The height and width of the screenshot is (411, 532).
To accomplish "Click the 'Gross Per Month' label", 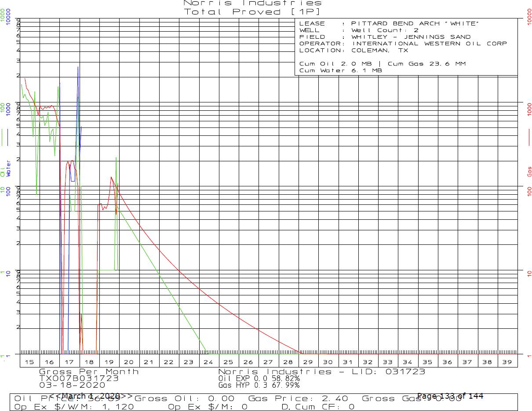I will click(89, 372).
